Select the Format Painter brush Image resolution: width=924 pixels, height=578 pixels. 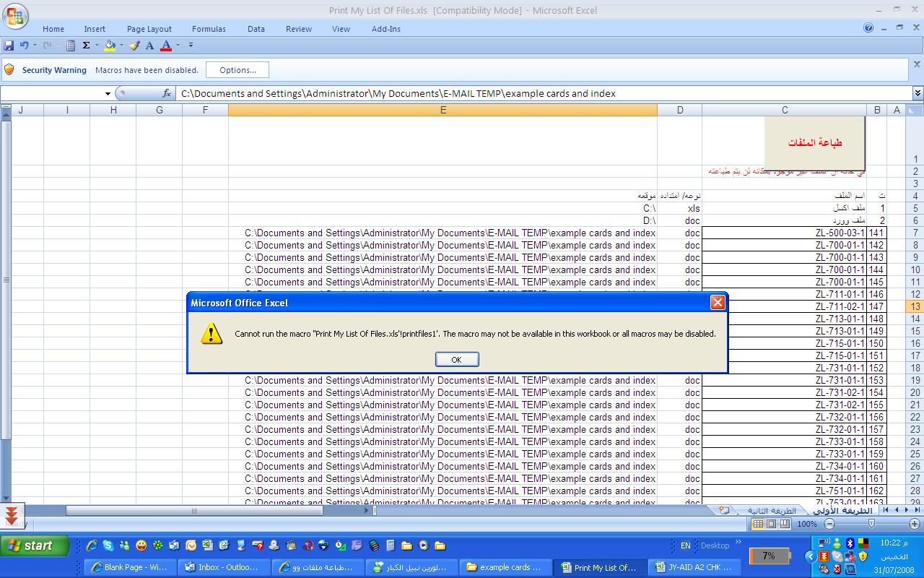pos(134,46)
